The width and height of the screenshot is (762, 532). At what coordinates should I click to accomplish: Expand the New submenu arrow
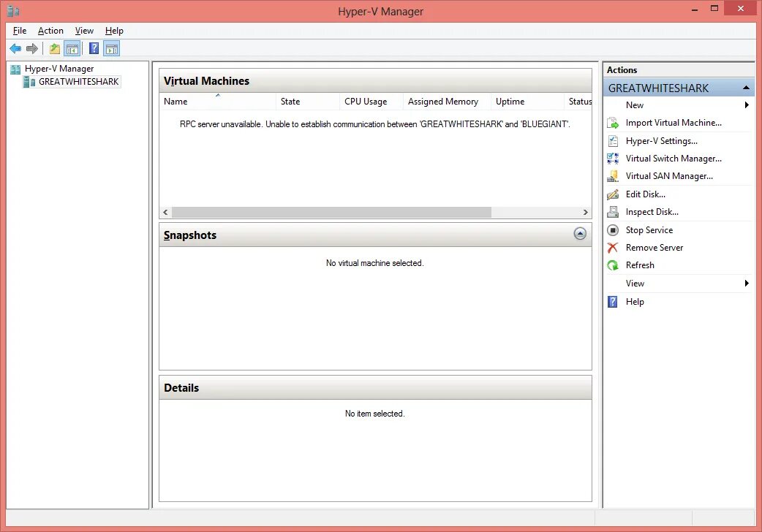tap(747, 105)
